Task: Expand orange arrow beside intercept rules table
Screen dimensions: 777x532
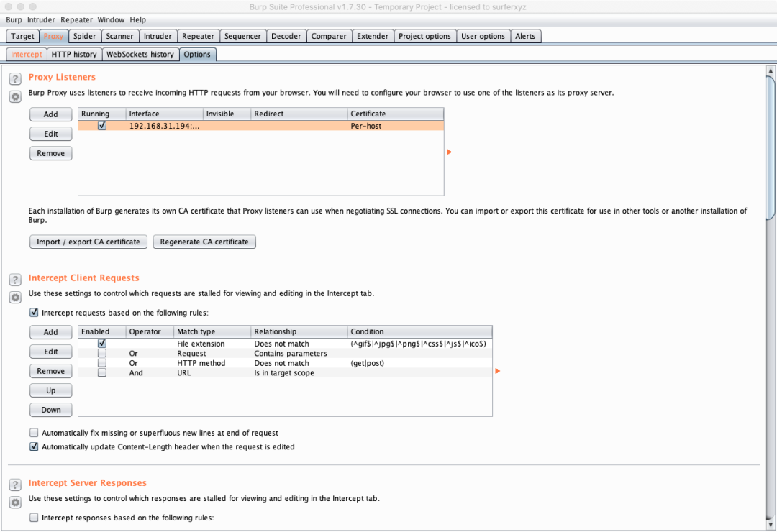Action: pos(497,371)
